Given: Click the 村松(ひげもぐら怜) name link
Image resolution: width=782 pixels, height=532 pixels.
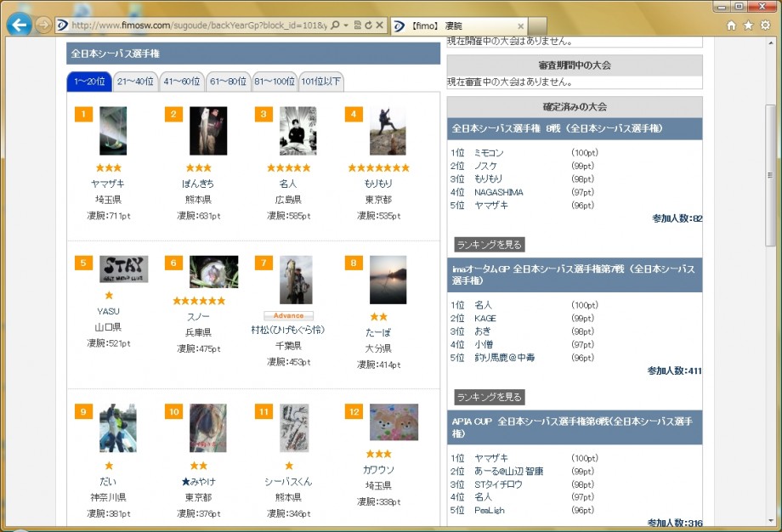Looking at the screenshot, I should click(x=288, y=330).
